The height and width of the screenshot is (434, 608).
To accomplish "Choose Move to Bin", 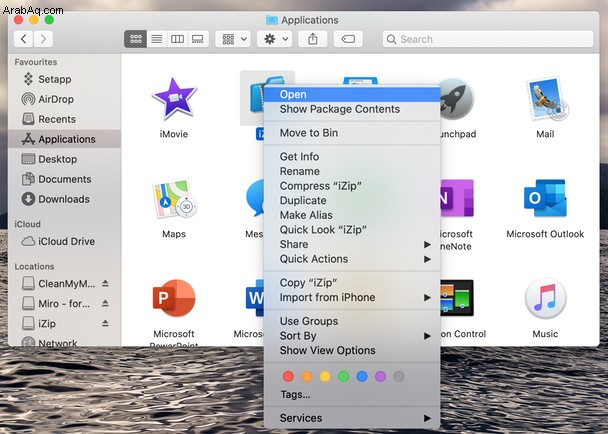I will 352,133.
